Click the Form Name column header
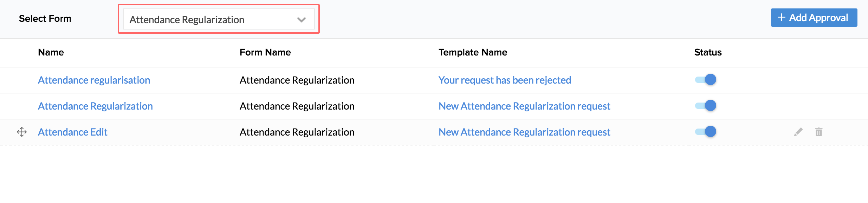 (265, 52)
